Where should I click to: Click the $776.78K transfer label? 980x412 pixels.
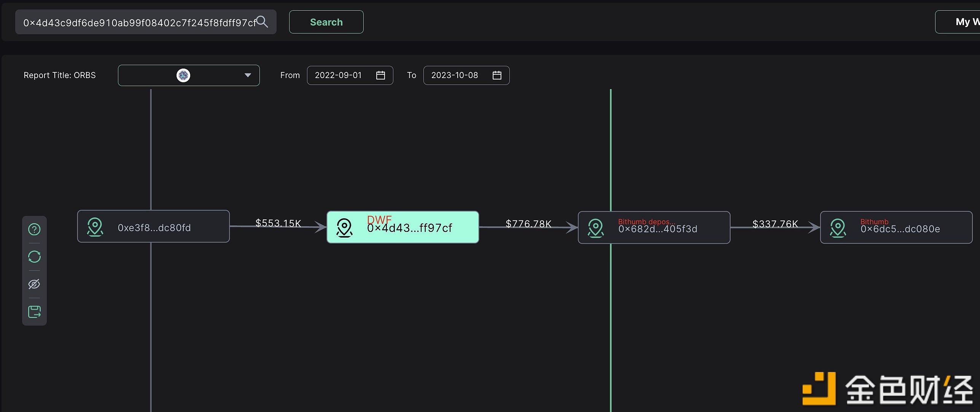click(528, 224)
